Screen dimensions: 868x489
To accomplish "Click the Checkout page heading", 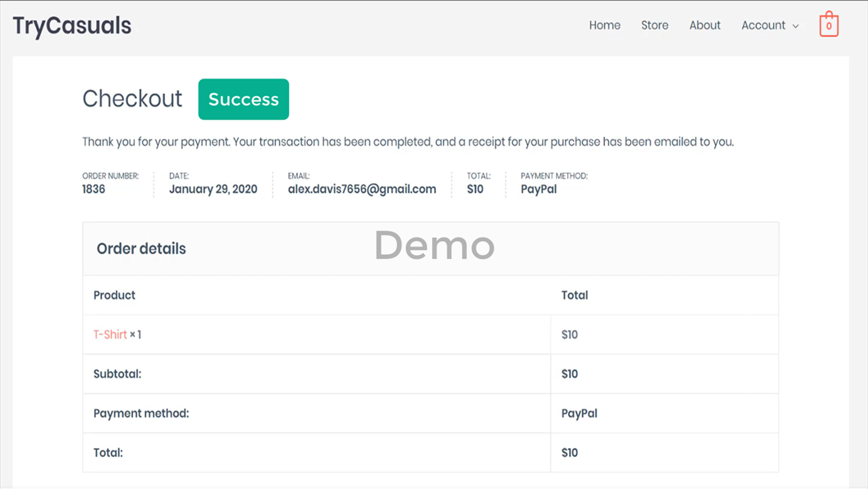I will point(132,99).
